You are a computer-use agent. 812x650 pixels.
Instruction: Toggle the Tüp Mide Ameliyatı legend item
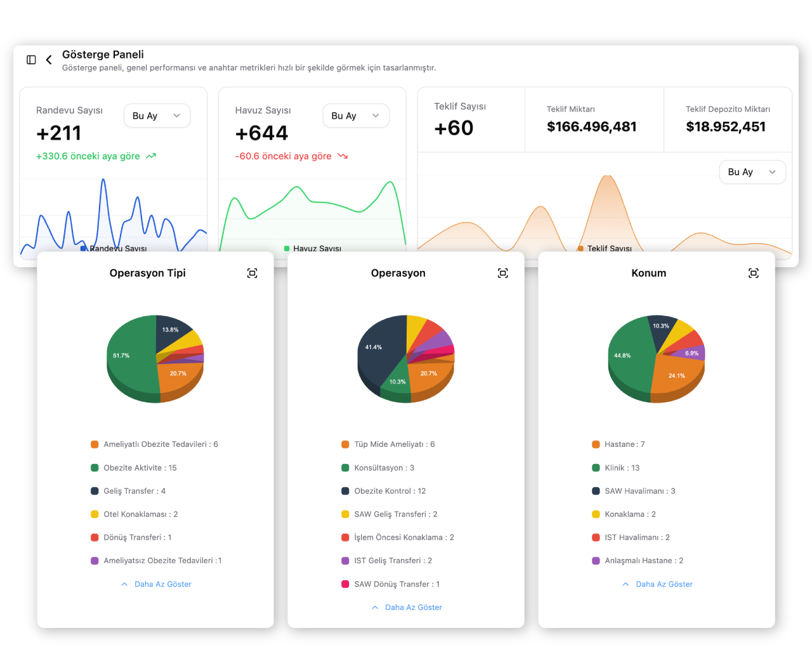(394, 444)
